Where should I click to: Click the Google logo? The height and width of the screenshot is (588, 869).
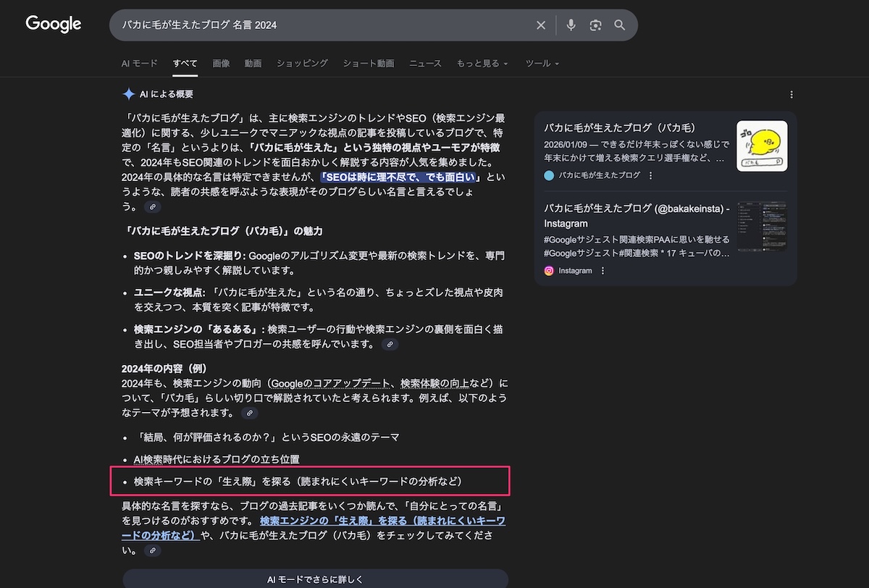pyautogui.click(x=54, y=24)
